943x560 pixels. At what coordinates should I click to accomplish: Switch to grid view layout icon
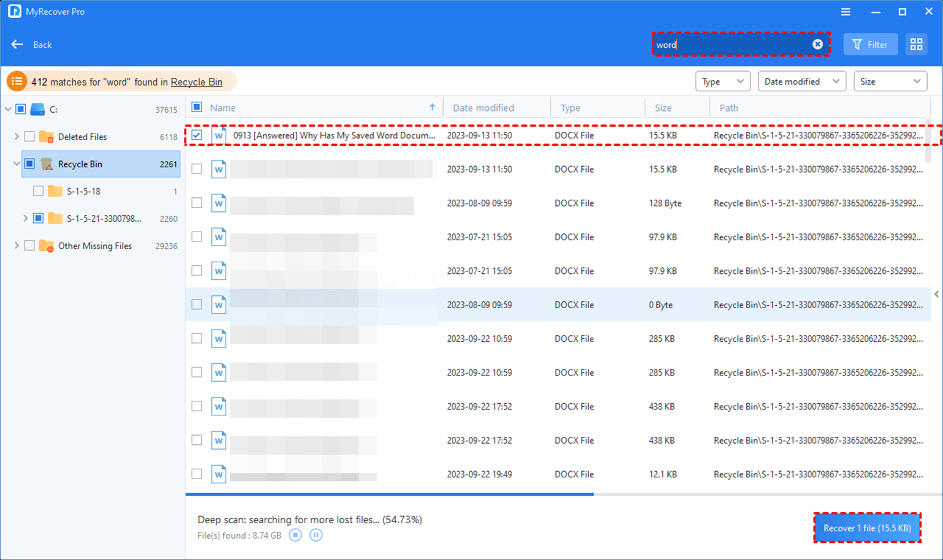point(916,44)
